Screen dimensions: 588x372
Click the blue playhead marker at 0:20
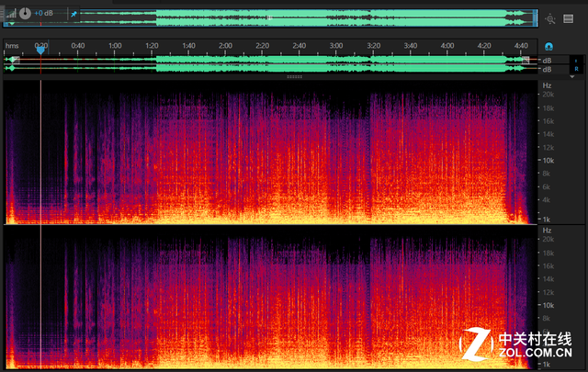[40, 51]
